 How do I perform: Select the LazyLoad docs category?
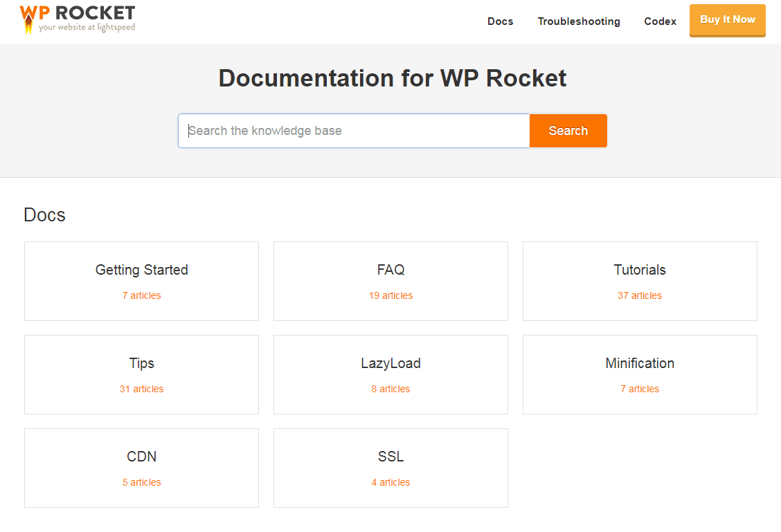390,364
